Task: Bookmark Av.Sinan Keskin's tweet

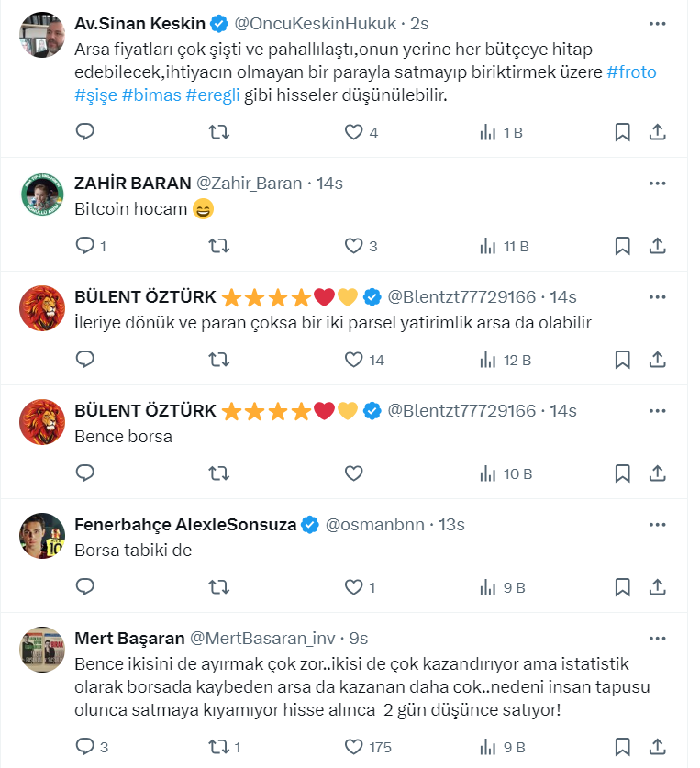Action: [x=622, y=132]
